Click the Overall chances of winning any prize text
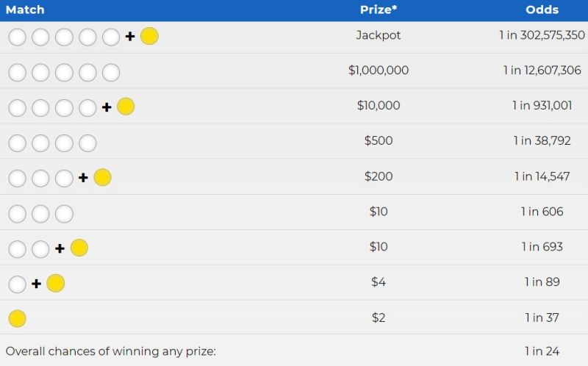Screen dimensions: 588x366 point(111,351)
